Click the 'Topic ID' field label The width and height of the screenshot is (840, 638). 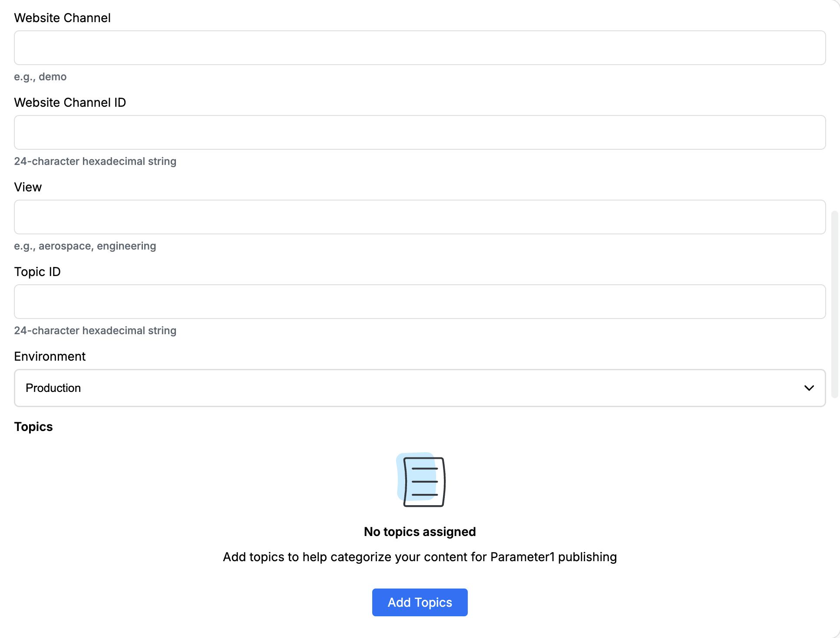point(37,272)
